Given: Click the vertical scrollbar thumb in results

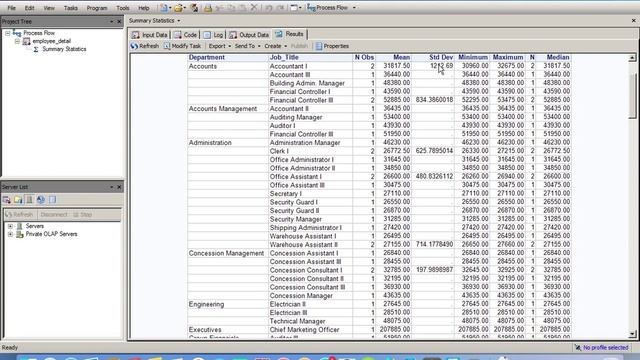Looking at the screenshot, I should pos(632,96).
